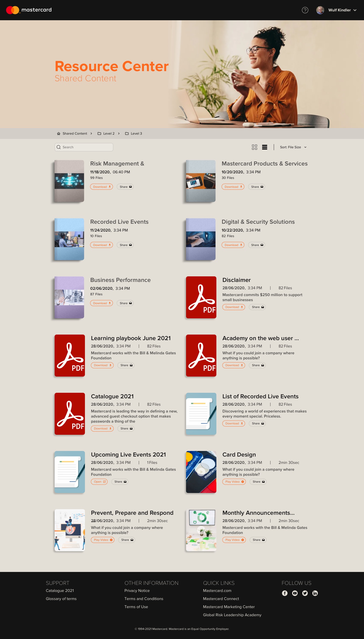Open Mastercard's YouTube channel in footer
This screenshot has height=639, width=364.
point(295,593)
